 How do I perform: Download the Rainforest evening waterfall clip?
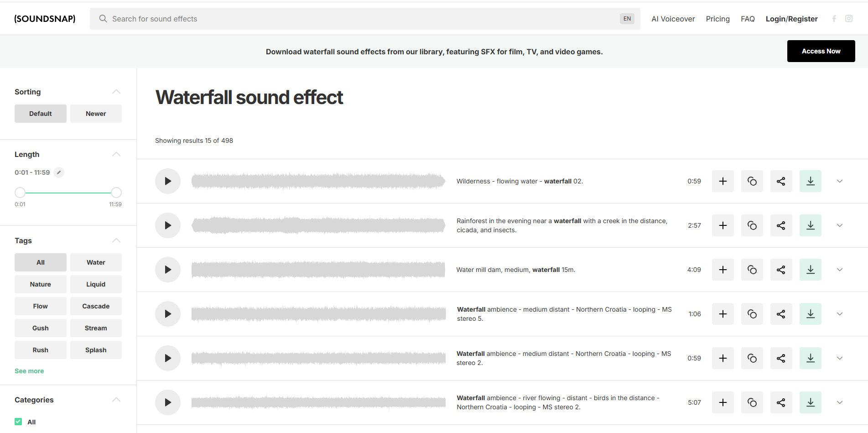click(810, 225)
